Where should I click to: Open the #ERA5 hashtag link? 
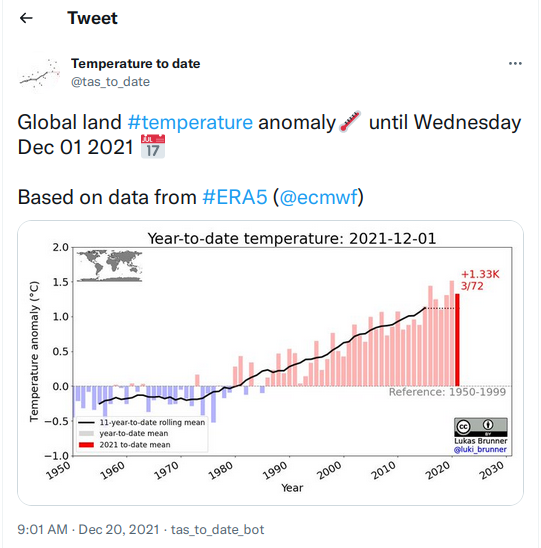[x=235, y=197]
